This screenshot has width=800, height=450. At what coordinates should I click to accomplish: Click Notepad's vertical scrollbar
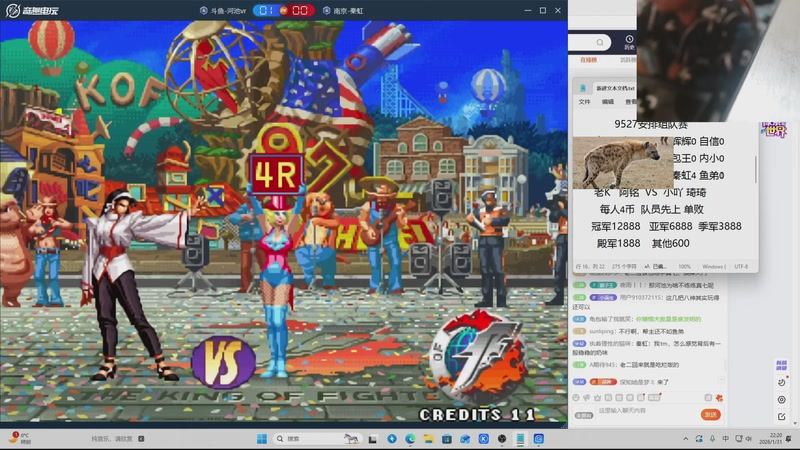coord(756,169)
